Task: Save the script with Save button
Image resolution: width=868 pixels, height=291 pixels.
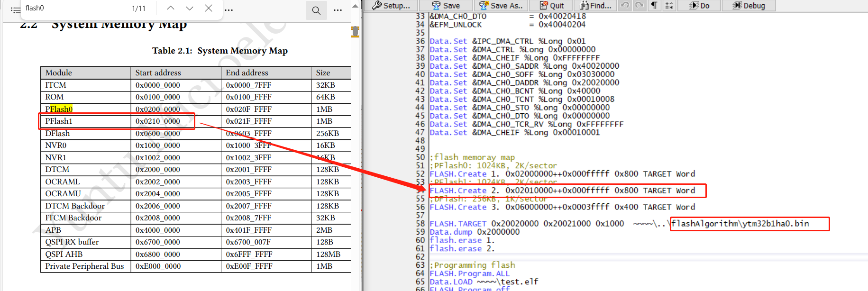Action: pyautogui.click(x=446, y=6)
